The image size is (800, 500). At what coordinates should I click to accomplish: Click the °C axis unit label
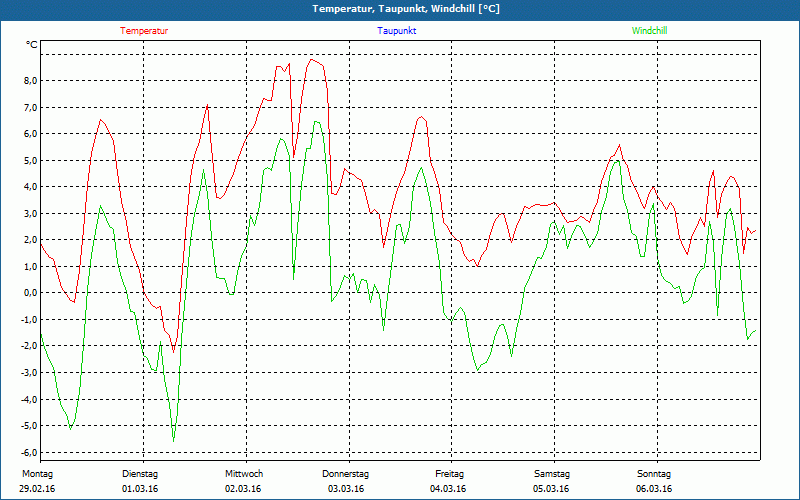pos(32,45)
